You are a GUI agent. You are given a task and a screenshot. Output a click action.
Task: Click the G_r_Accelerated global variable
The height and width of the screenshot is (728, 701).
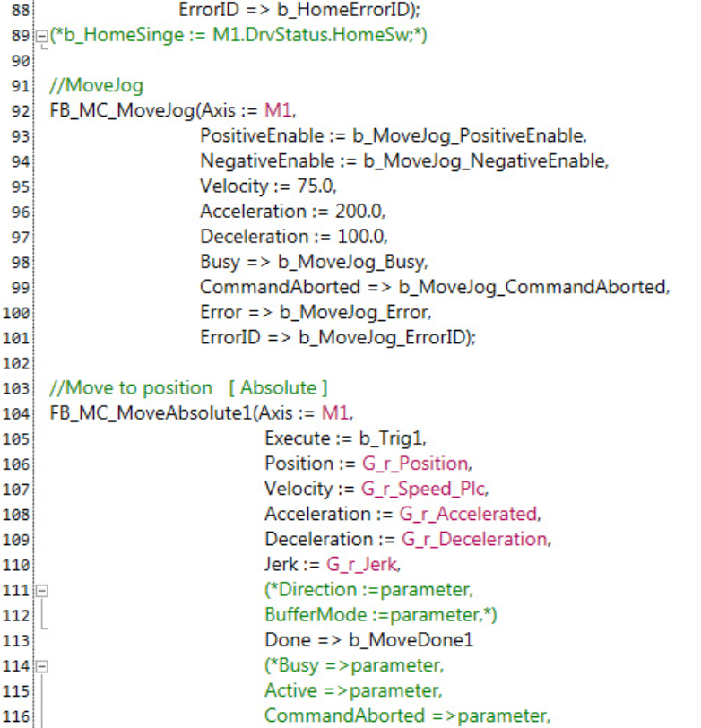tap(469, 514)
